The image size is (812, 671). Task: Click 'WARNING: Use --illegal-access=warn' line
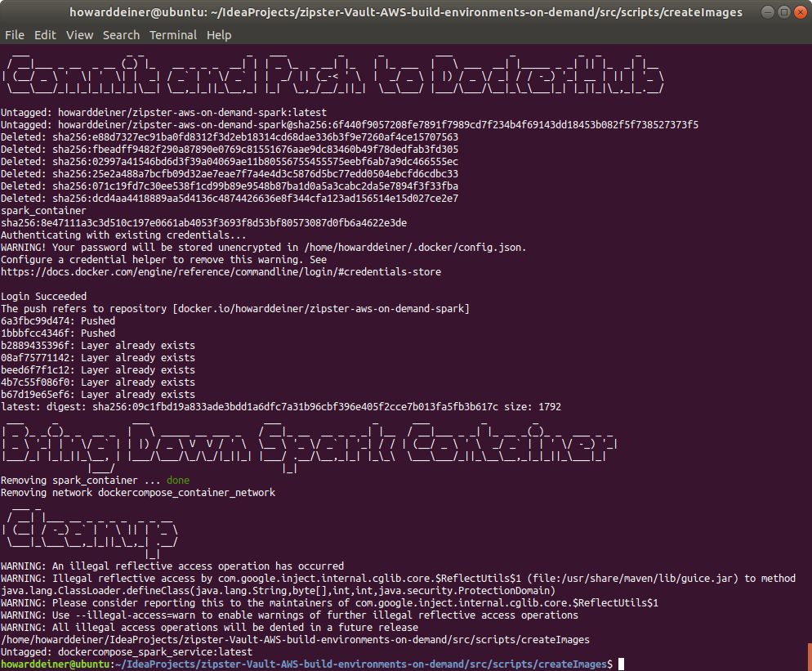289,615
